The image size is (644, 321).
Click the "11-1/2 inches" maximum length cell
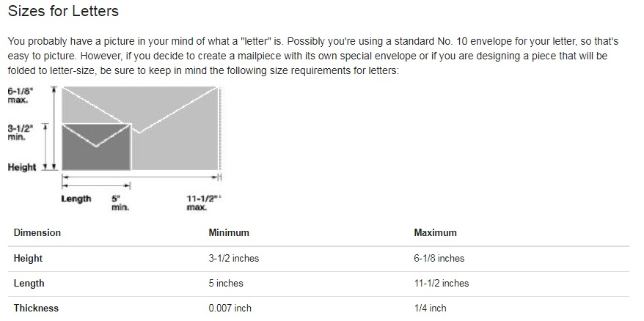tap(441, 283)
